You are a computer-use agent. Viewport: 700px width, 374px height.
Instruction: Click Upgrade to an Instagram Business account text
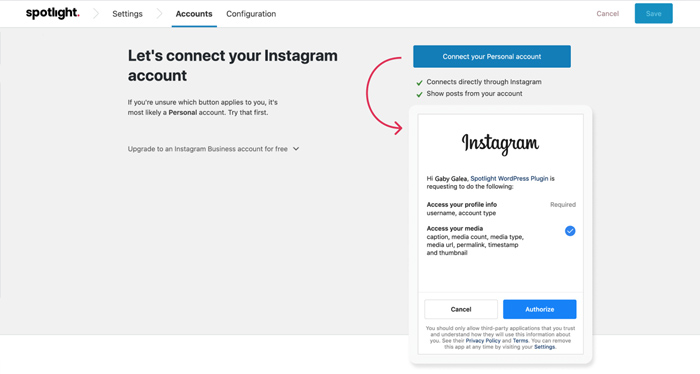[x=208, y=149]
